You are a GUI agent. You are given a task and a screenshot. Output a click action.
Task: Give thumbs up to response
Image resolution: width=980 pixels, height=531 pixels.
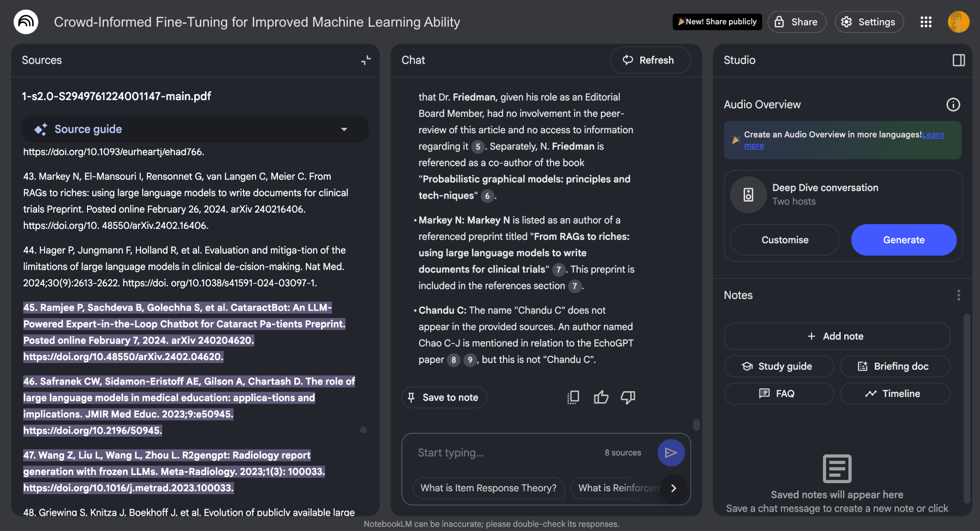coord(601,397)
